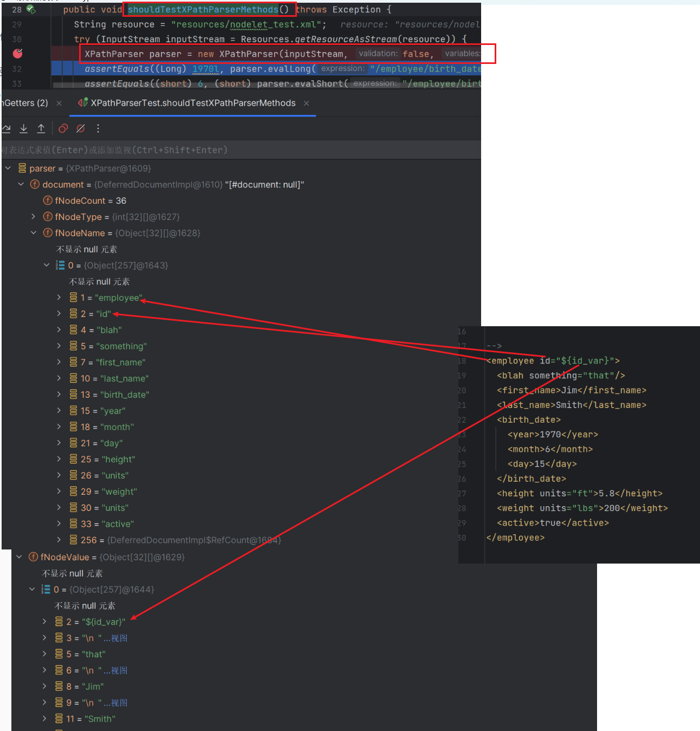Select the fNodeCount = 36 row

click(x=90, y=200)
